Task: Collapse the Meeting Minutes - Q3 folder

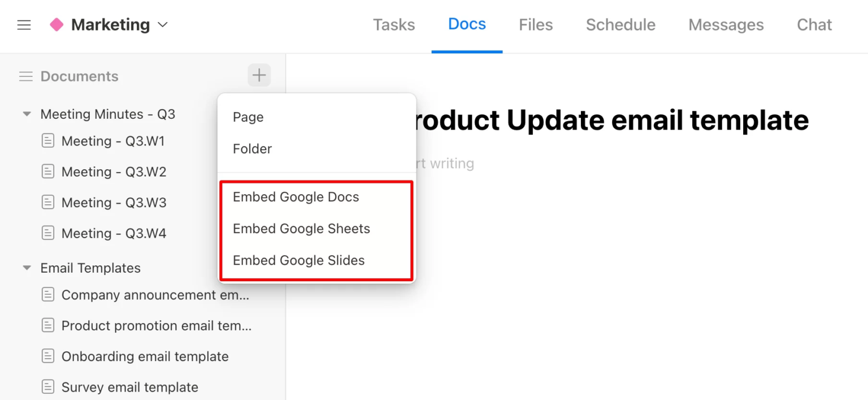Action: 27,114
